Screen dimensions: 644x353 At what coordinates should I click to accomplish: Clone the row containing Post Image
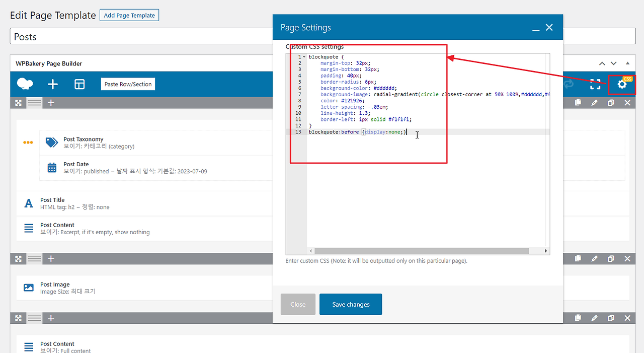pos(611,259)
